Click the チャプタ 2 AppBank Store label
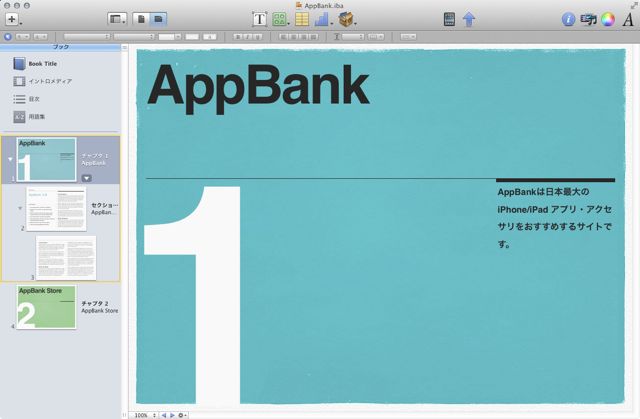This screenshot has height=419, width=640. tap(100, 307)
